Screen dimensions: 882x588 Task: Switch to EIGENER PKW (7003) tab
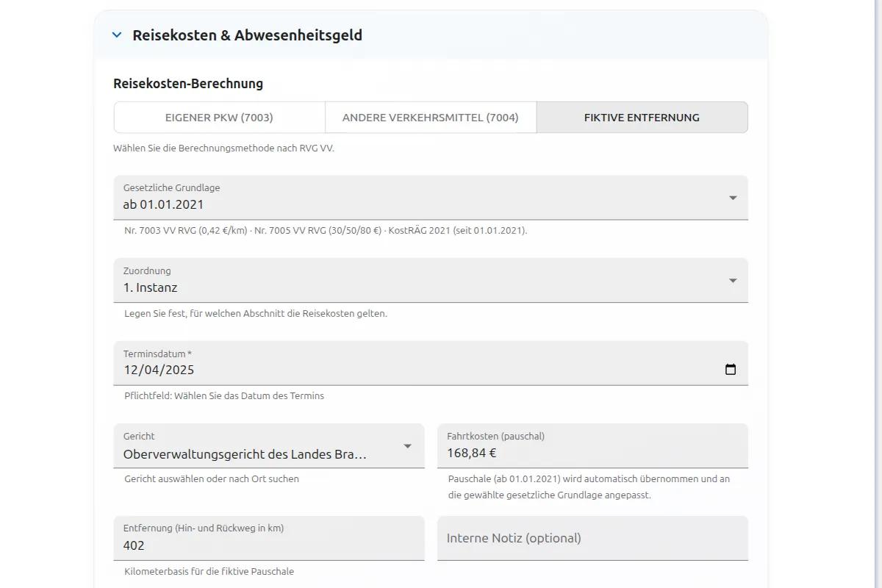(218, 117)
